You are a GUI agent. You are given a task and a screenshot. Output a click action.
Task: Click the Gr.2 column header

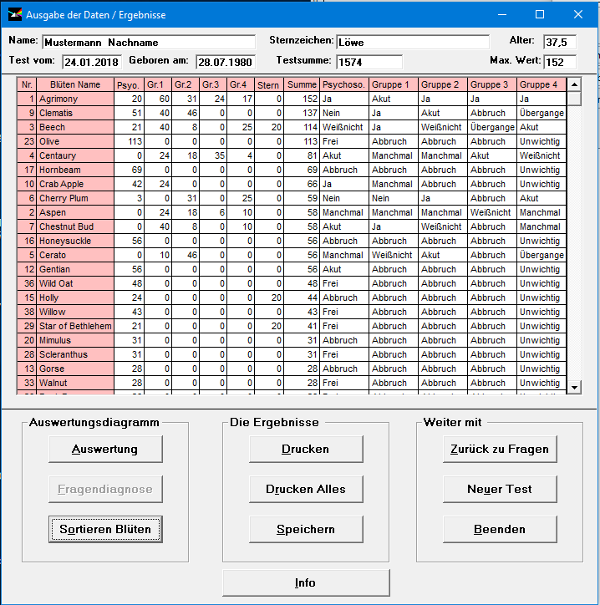[x=186, y=85]
